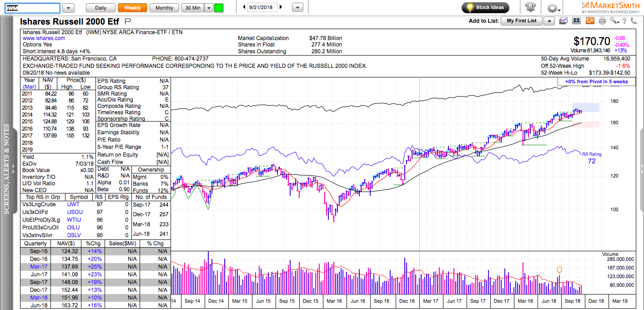The image size is (644, 310).
Task: Switch to the grid panel layout icon
Action: [577, 20]
